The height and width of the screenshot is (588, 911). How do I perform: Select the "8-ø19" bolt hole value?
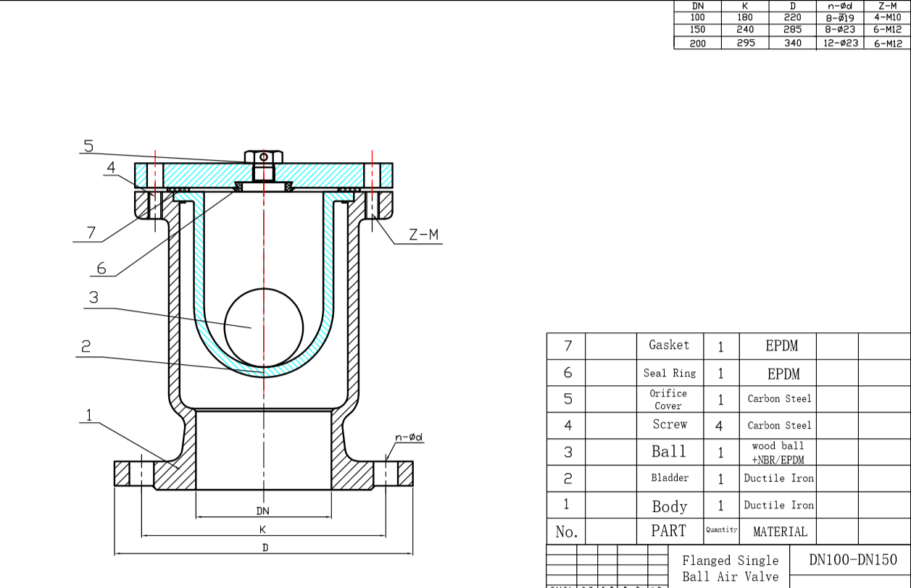coord(841,17)
